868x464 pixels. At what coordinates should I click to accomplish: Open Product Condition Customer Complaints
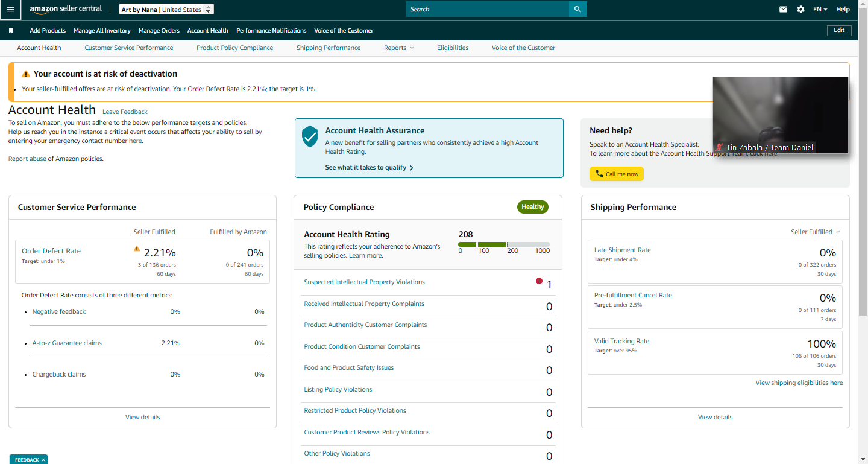pos(362,346)
